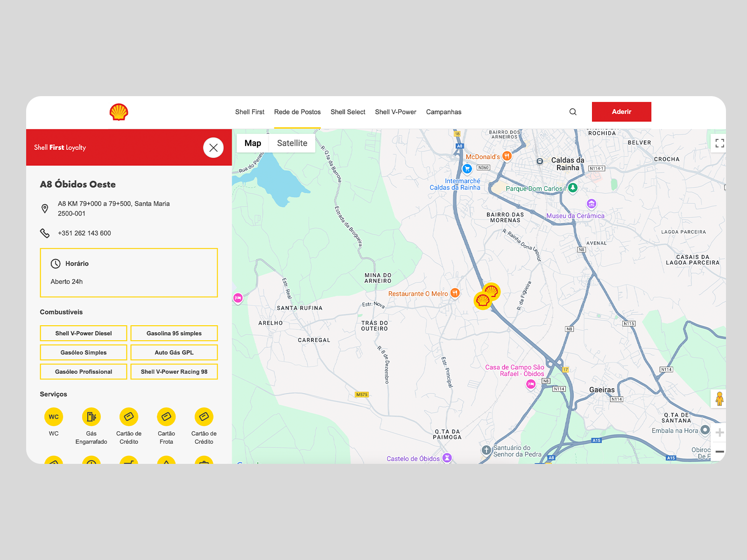Click the Caldas da Rainha train station icon
The height and width of the screenshot is (560, 747).
(x=540, y=161)
